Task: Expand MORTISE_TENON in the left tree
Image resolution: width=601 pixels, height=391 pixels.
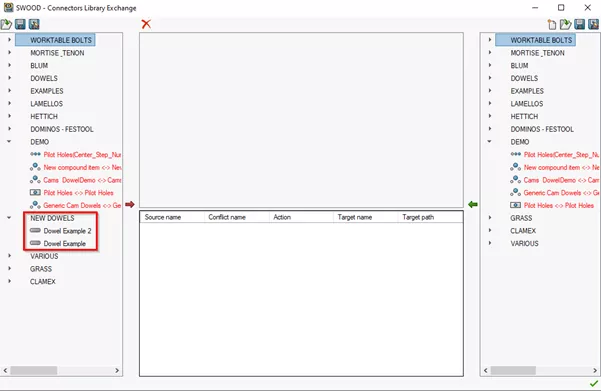Action: [9, 53]
